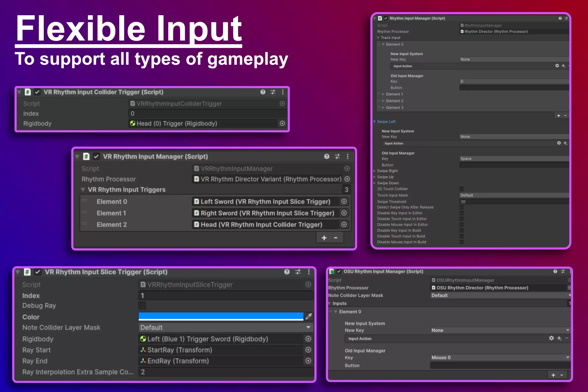Add element to VR Rhythm Input Triggers list
This screenshot has width=588, height=392.
pos(324,238)
